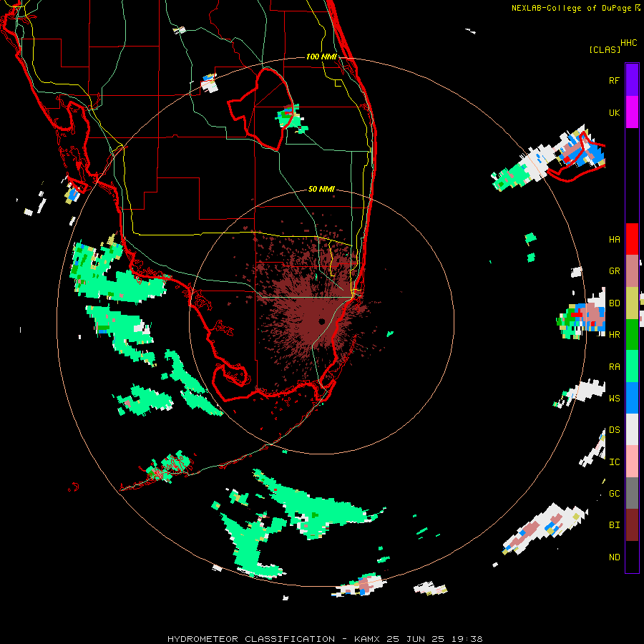Click the '25 JUN 25' date text

coord(416,639)
